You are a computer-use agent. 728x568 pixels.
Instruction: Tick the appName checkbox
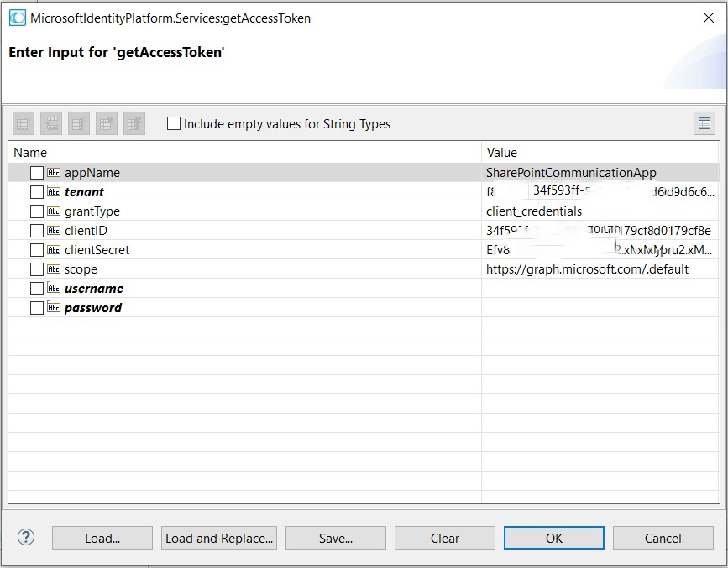pos(37,173)
